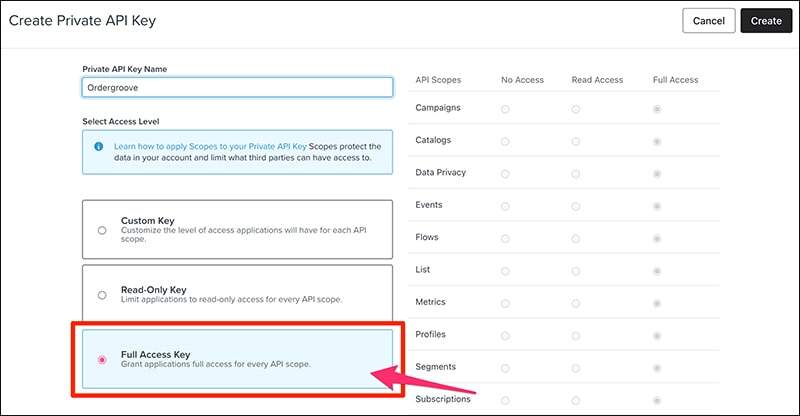Select the Custom Key radio option

(102, 230)
